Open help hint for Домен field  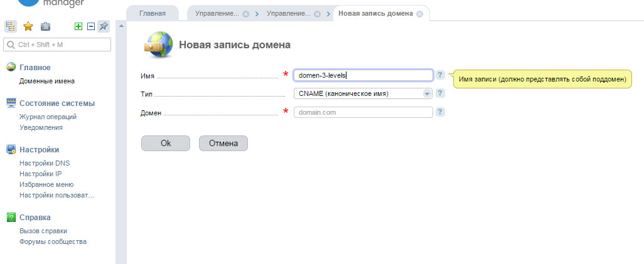tap(440, 112)
